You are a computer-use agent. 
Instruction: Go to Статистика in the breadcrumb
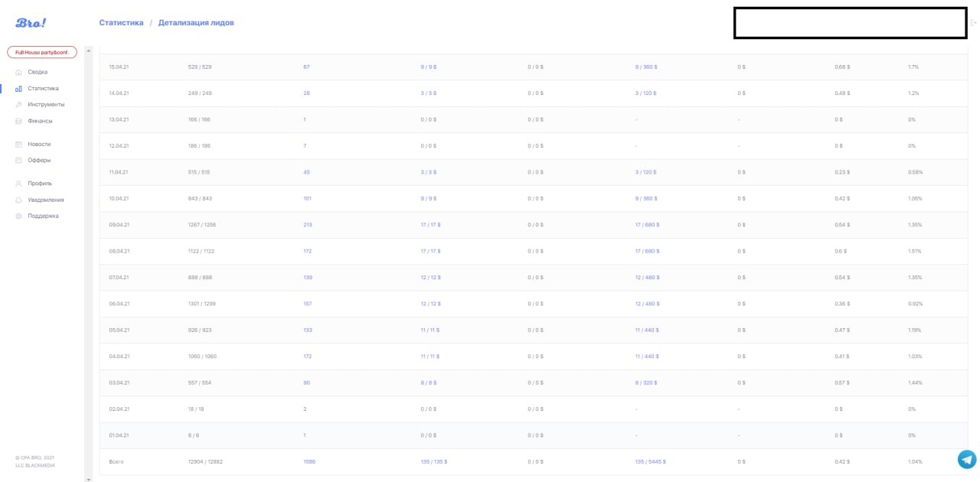point(121,23)
